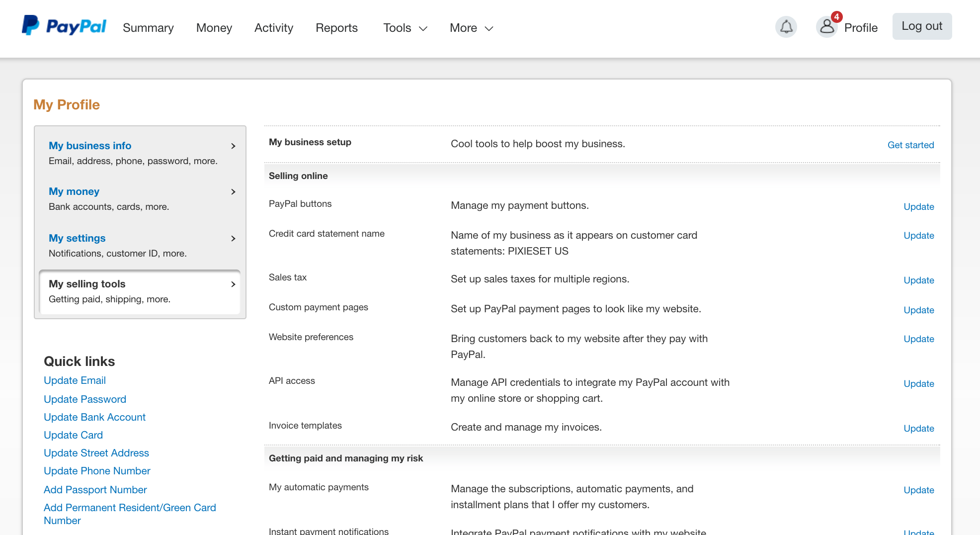
Task: Update Sales tax settings
Action: 918,280
